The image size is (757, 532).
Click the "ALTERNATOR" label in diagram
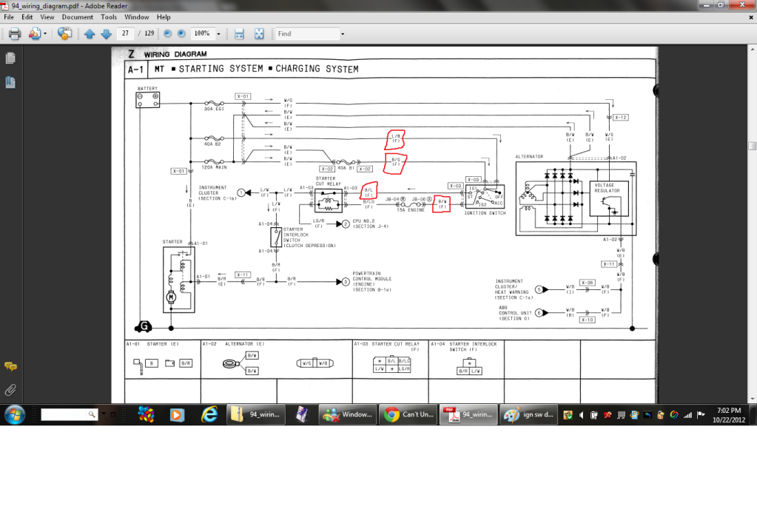pyautogui.click(x=529, y=156)
